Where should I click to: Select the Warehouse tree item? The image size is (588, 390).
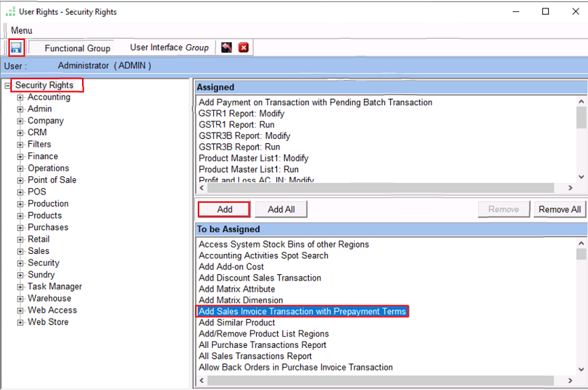click(49, 298)
